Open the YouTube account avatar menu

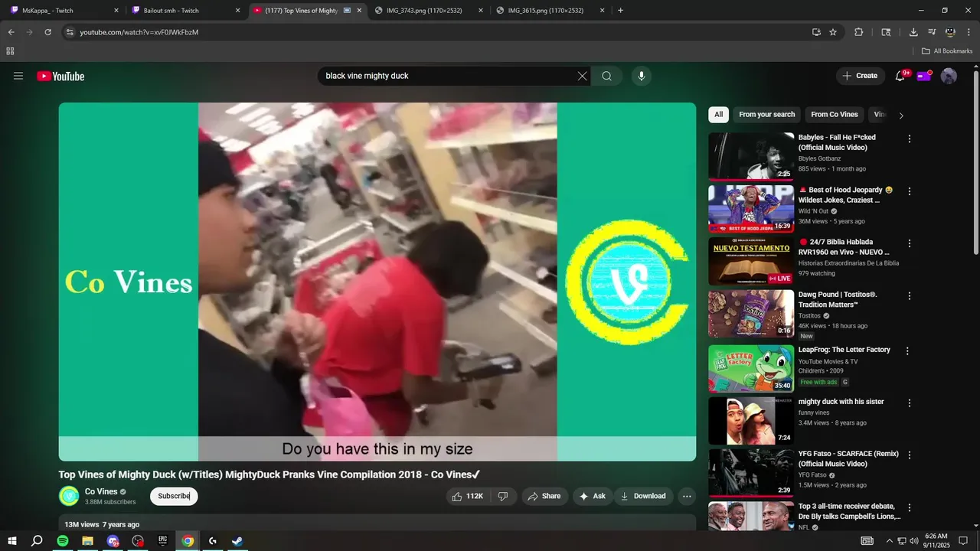coord(949,76)
